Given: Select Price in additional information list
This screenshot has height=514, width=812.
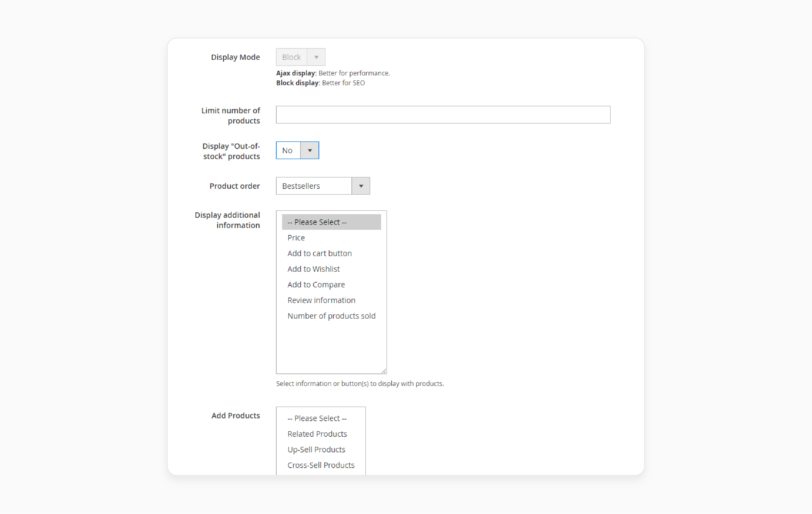Looking at the screenshot, I should pos(331,238).
